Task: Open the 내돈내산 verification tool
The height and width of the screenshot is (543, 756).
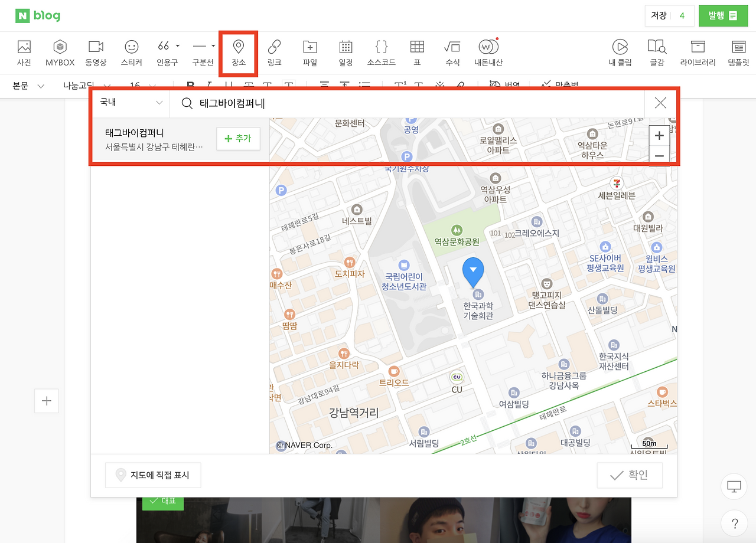Action: (488, 52)
